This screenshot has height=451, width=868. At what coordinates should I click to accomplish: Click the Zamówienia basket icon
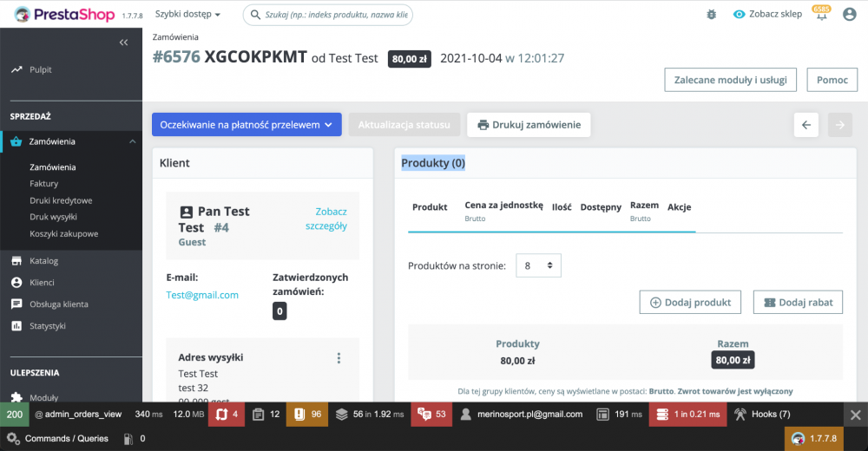click(x=16, y=141)
